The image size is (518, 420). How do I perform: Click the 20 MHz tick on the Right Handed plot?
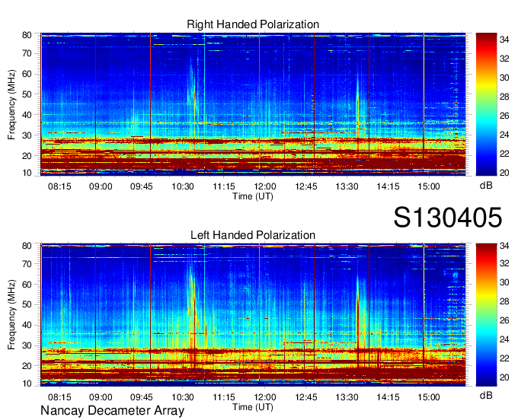(27, 156)
